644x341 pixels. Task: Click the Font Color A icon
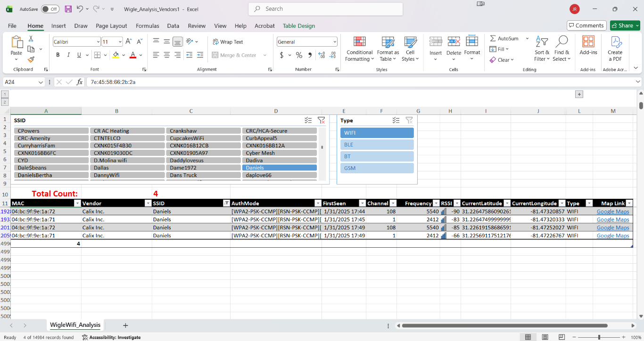[x=133, y=55]
